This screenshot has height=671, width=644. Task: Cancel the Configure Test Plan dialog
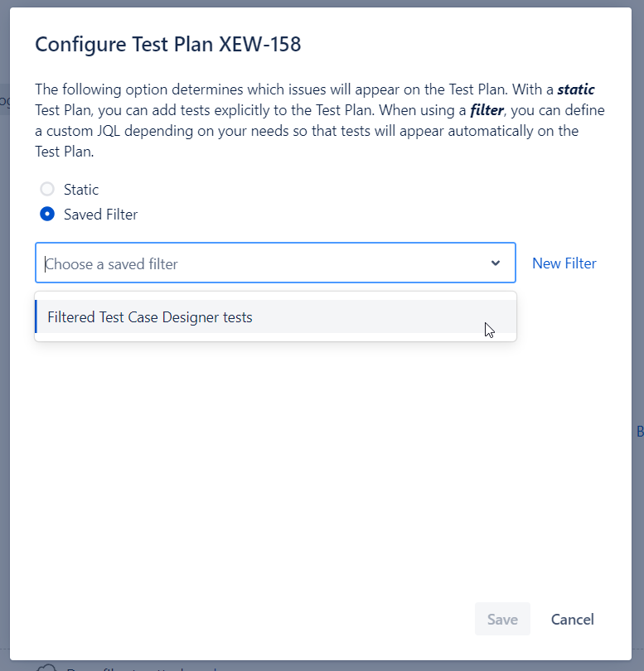point(572,619)
